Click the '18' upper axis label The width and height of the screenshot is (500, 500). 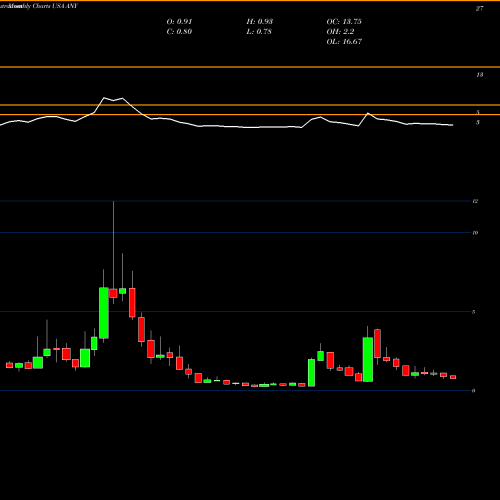[x=479, y=75]
